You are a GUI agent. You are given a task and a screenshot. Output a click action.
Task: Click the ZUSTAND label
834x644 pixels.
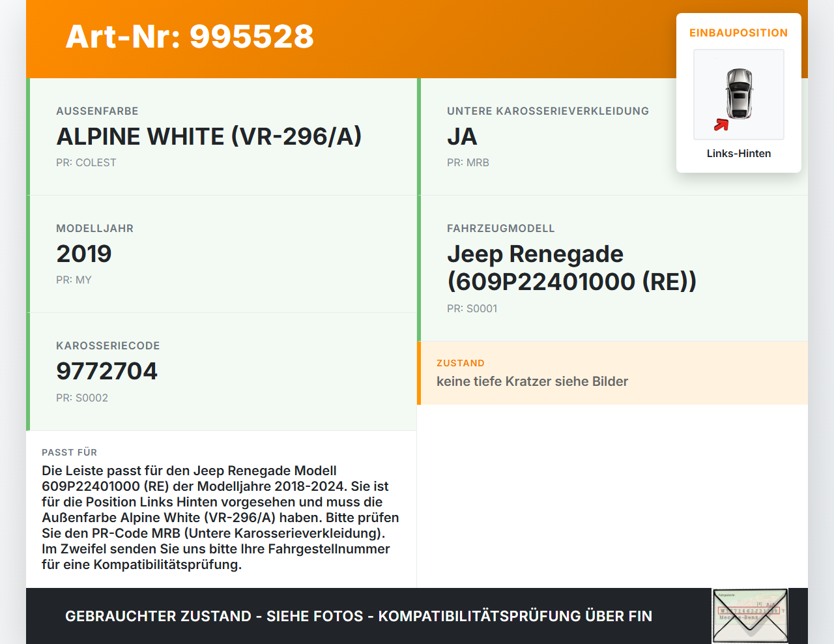click(461, 363)
